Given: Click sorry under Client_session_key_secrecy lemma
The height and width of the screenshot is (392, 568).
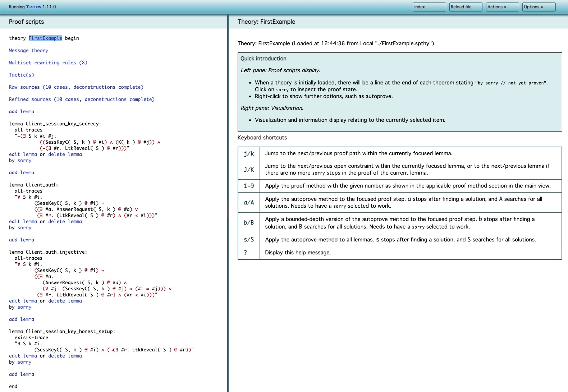Looking at the screenshot, I should coord(24,161).
